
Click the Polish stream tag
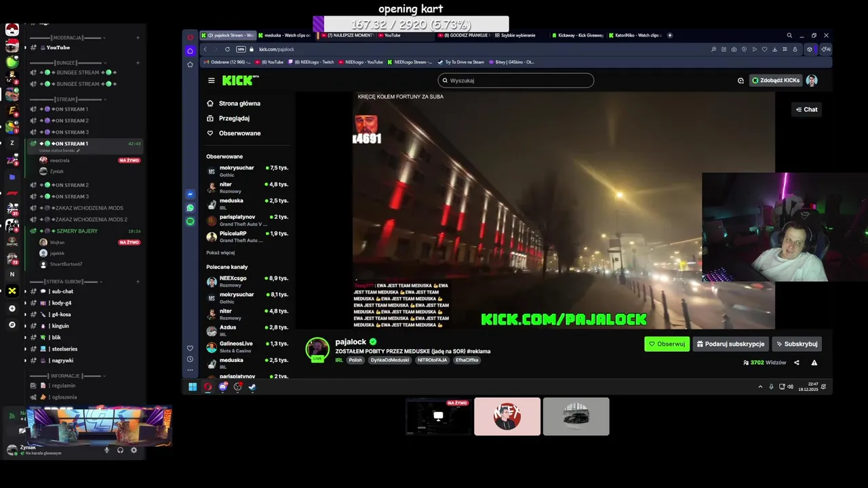355,360
